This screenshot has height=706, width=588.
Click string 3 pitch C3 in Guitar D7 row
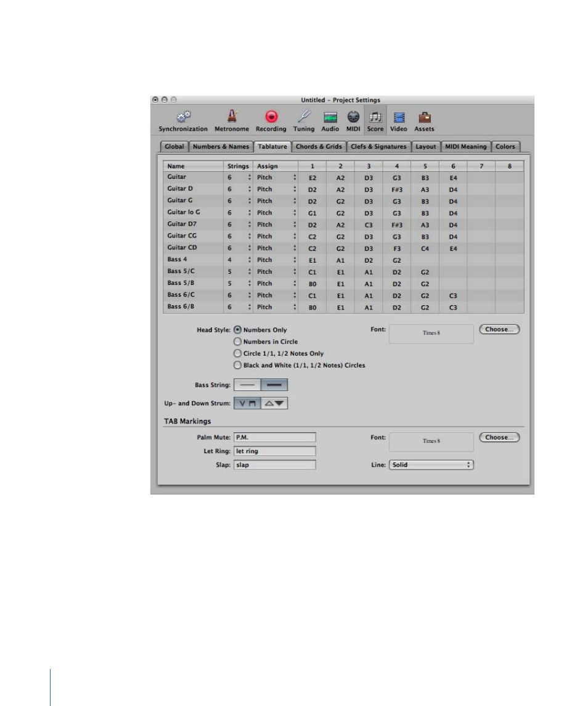(x=369, y=225)
